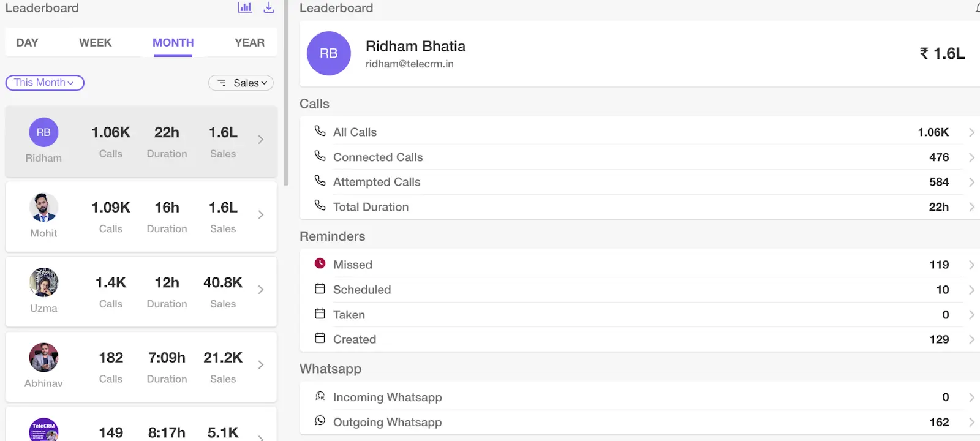Open the Total Duration details row

[637, 207]
